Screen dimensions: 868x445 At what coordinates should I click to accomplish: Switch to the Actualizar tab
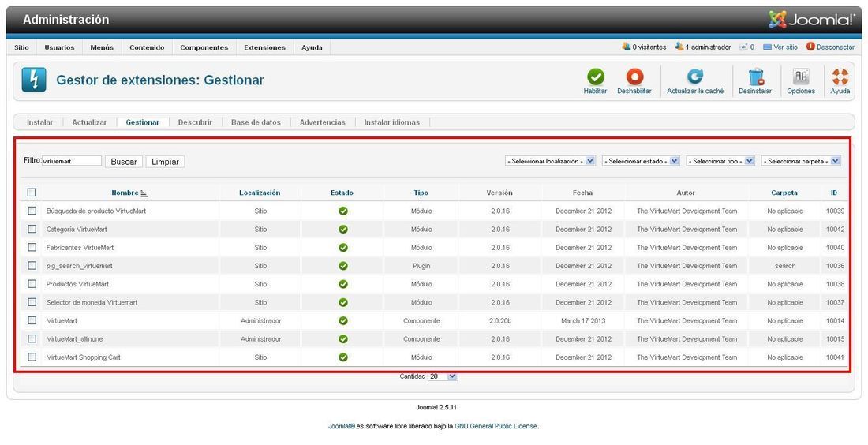(x=89, y=122)
